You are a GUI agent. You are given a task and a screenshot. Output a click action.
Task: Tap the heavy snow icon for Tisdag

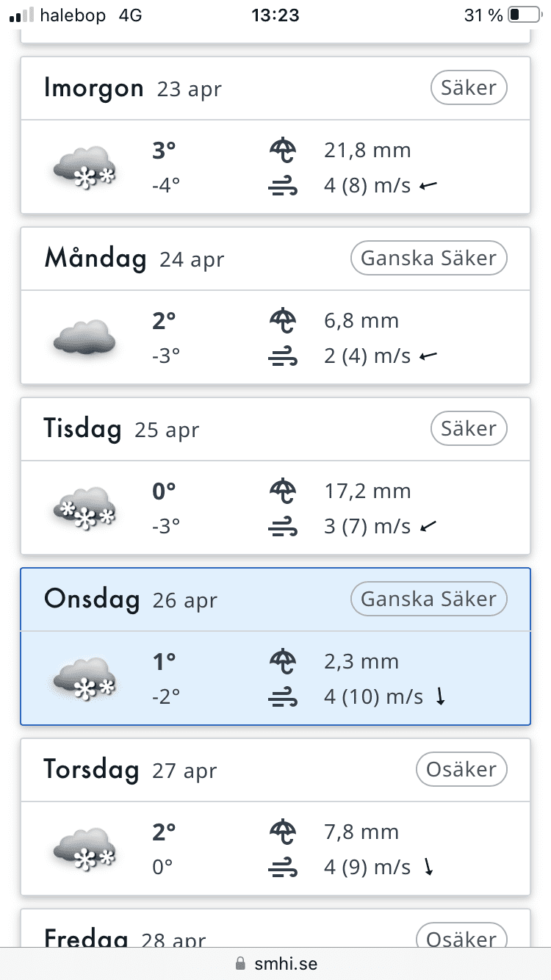(x=84, y=508)
